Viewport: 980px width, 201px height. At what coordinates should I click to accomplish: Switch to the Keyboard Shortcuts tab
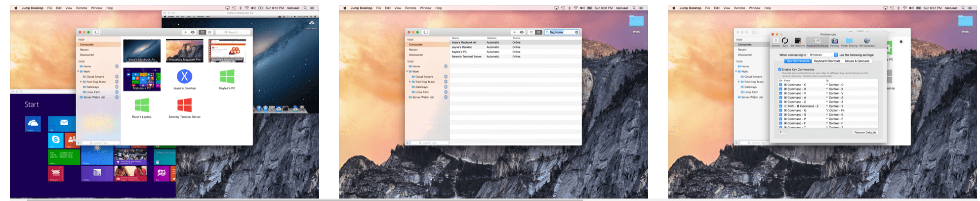click(x=827, y=61)
